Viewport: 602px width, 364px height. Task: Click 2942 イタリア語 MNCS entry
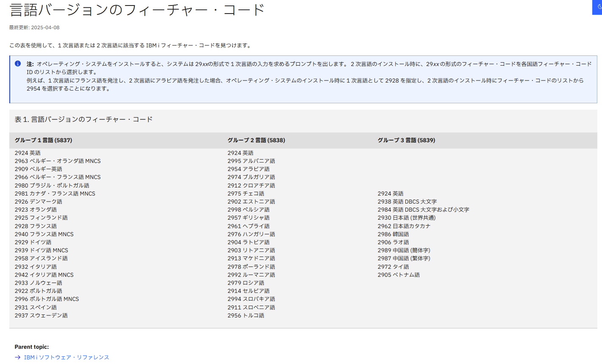[x=44, y=275]
